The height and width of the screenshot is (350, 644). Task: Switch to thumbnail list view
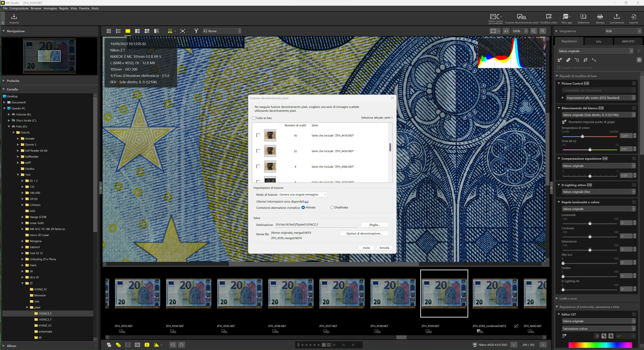(x=118, y=31)
